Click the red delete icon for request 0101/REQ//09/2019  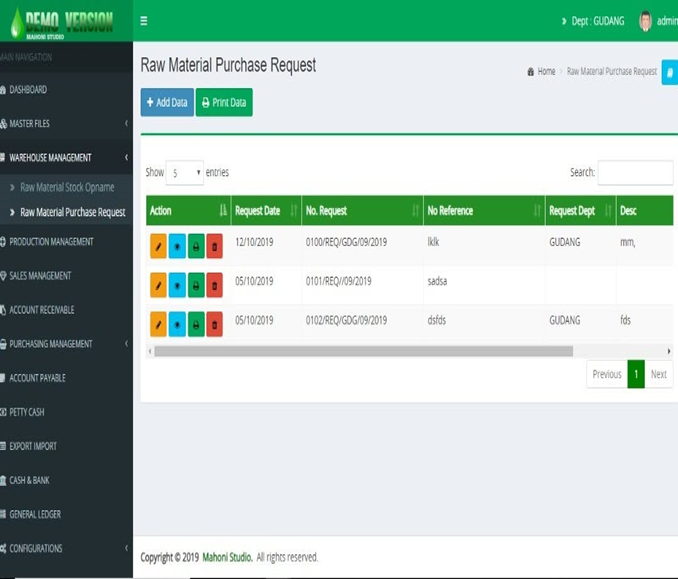[214, 285]
